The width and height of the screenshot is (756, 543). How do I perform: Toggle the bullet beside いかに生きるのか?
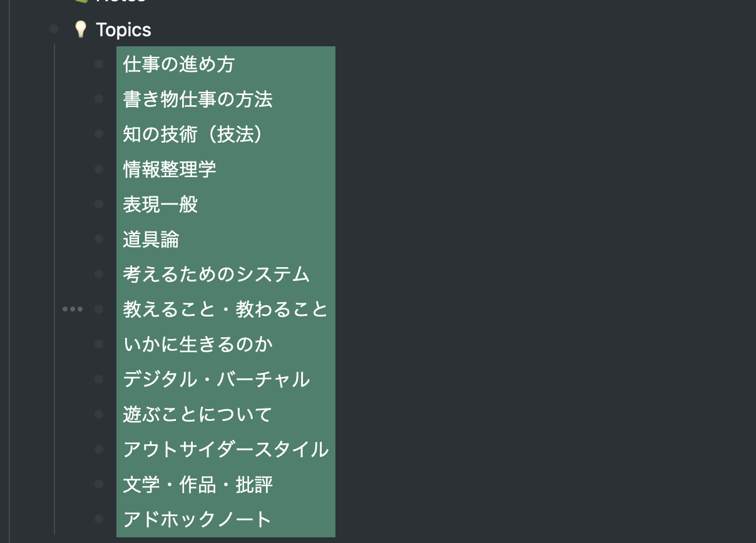pyautogui.click(x=99, y=344)
